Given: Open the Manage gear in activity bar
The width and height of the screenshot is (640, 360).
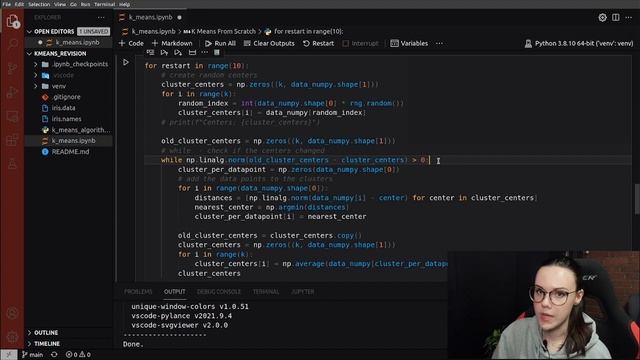Looking at the screenshot, I should pos(12,337).
